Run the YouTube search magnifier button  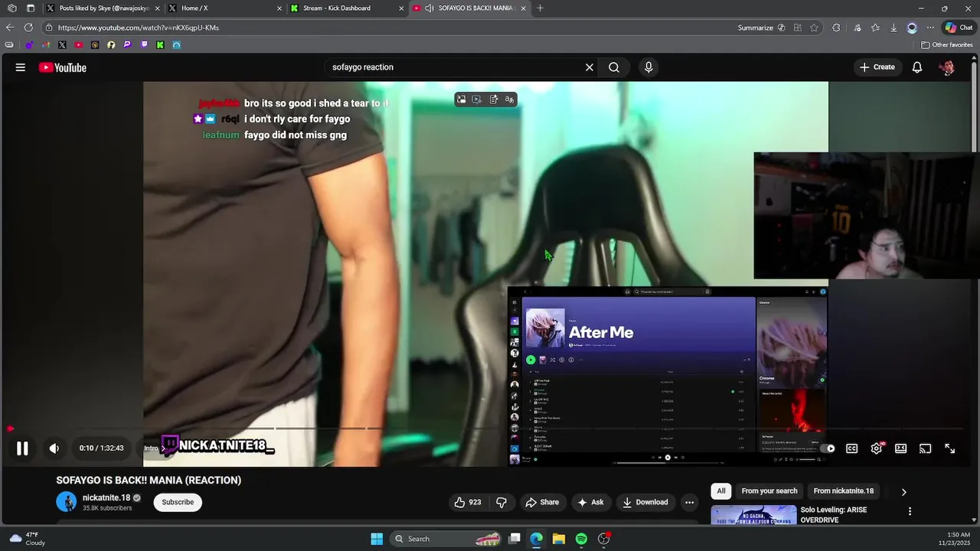[x=614, y=67]
